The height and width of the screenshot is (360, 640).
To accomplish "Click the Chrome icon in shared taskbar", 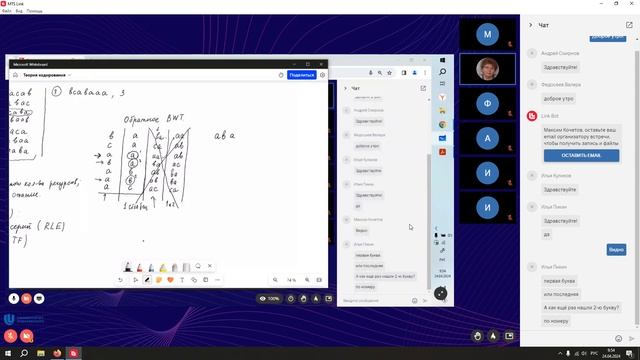I will [442, 124].
